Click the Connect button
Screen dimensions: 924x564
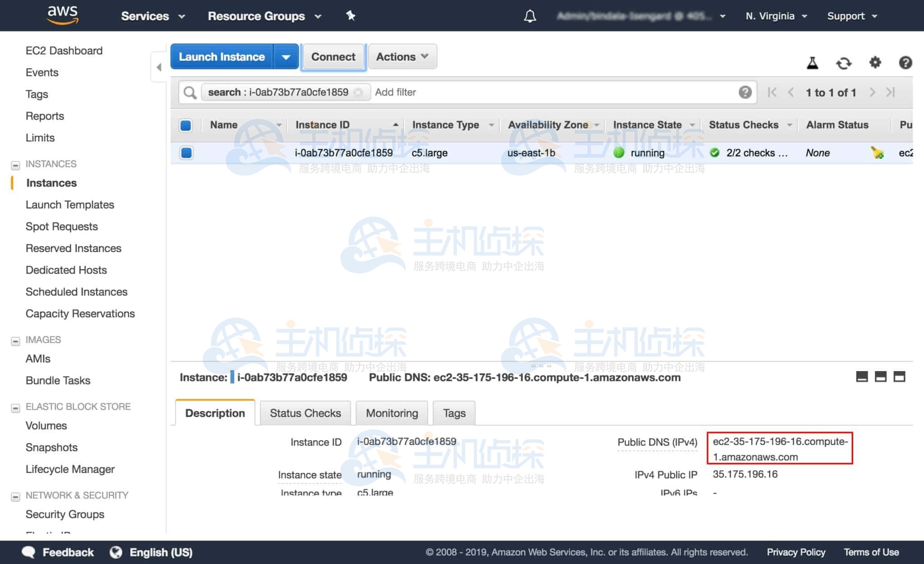(333, 56)
